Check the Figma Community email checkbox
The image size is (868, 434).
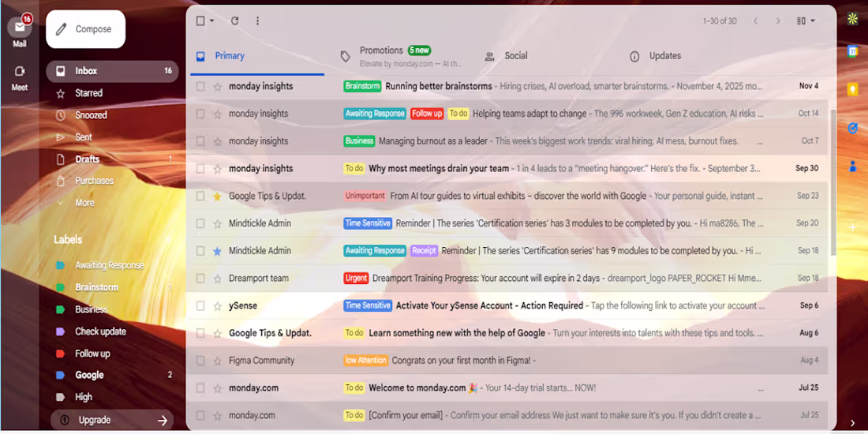(x=200, y=361)
